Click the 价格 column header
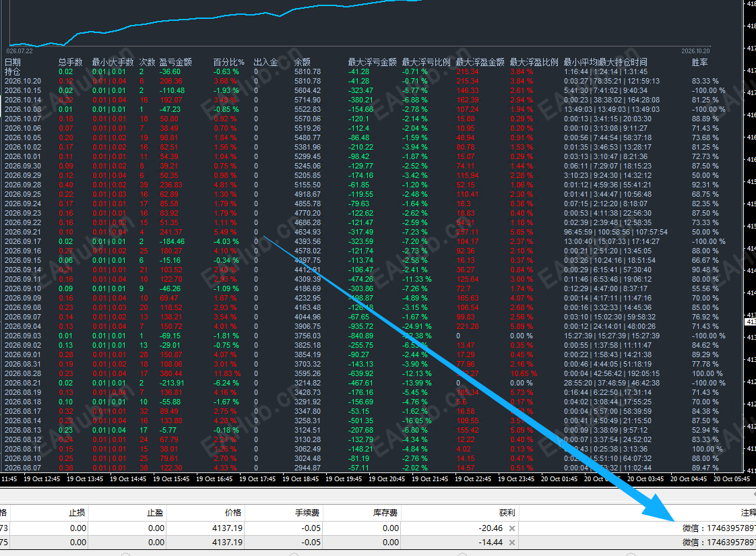The width and height of the screenshot is (756, 556). click(x=233, y=513)
